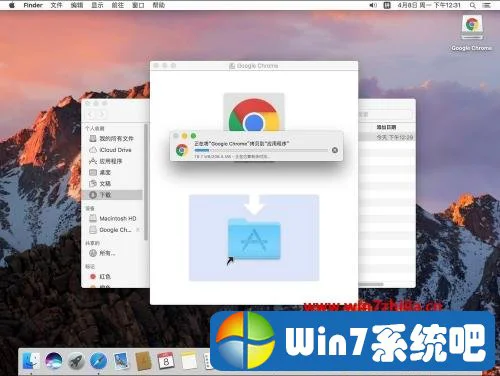The image size is (500, 376).
Task: Go forward in the Finder window
Action: point(101,114)
